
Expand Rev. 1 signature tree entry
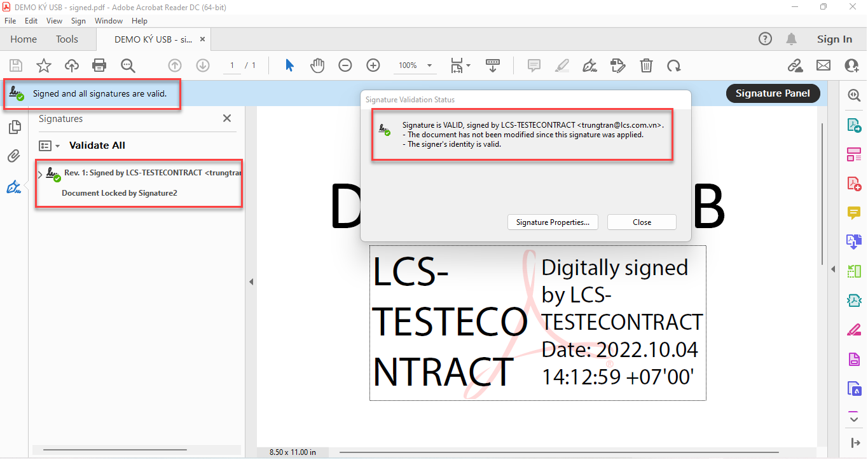41,175
